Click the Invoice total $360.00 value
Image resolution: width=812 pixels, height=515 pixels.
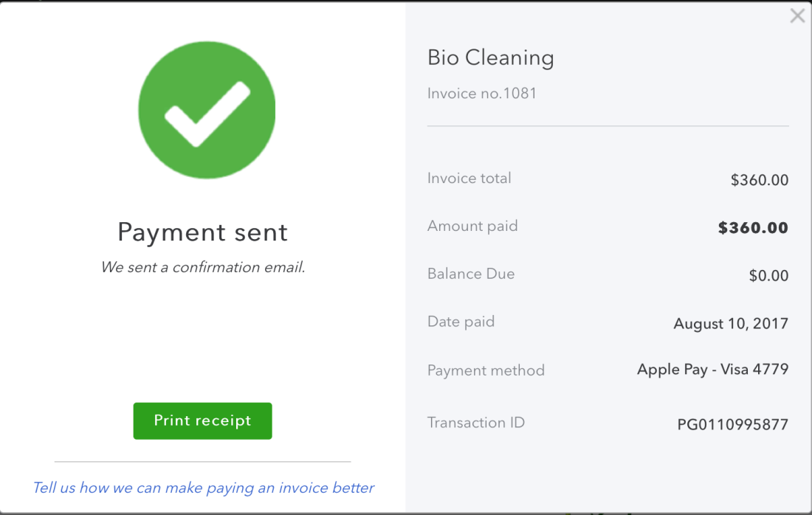760,180
